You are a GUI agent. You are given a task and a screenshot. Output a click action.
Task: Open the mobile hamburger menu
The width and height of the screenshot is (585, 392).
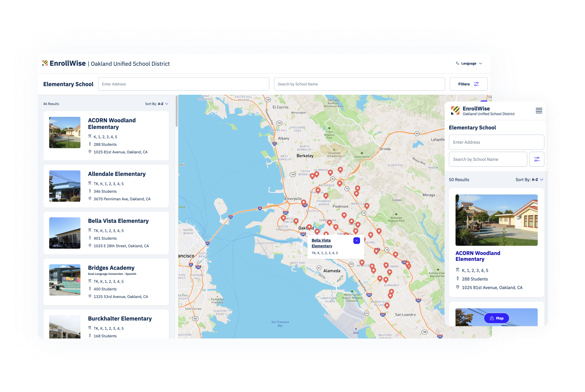pos(539,111)
